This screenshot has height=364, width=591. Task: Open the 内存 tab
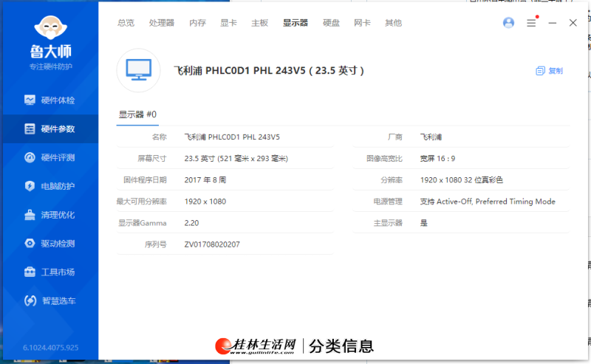point(197,23)
